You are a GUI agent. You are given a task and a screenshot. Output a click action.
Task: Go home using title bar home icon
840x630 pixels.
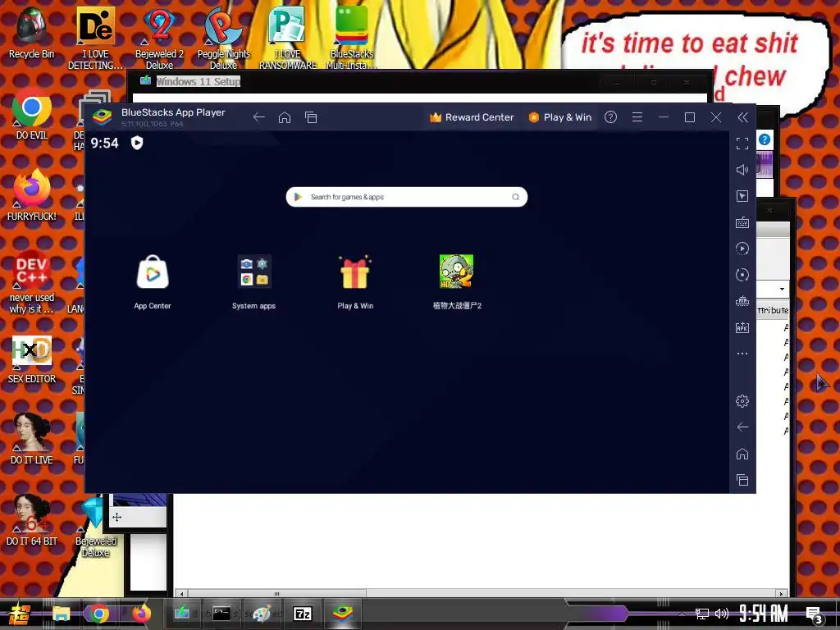point(285,117)
